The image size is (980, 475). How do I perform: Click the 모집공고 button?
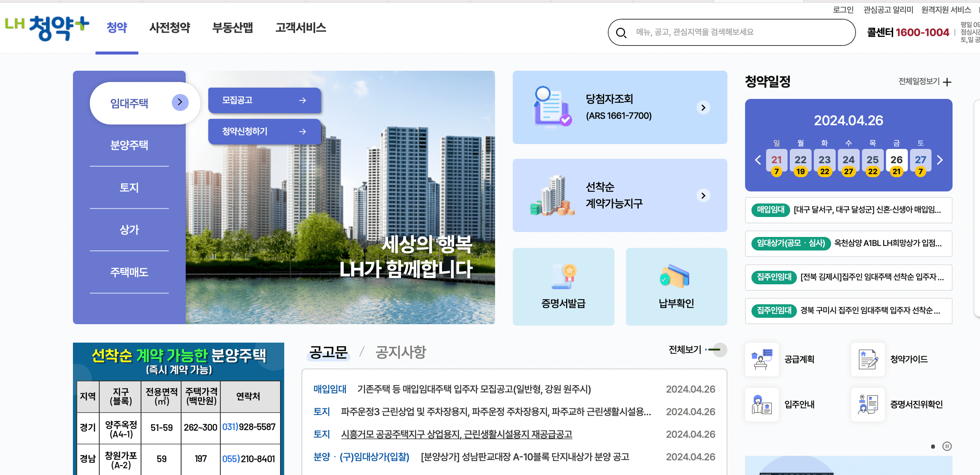pyautogui.click(x=264, y=100)
